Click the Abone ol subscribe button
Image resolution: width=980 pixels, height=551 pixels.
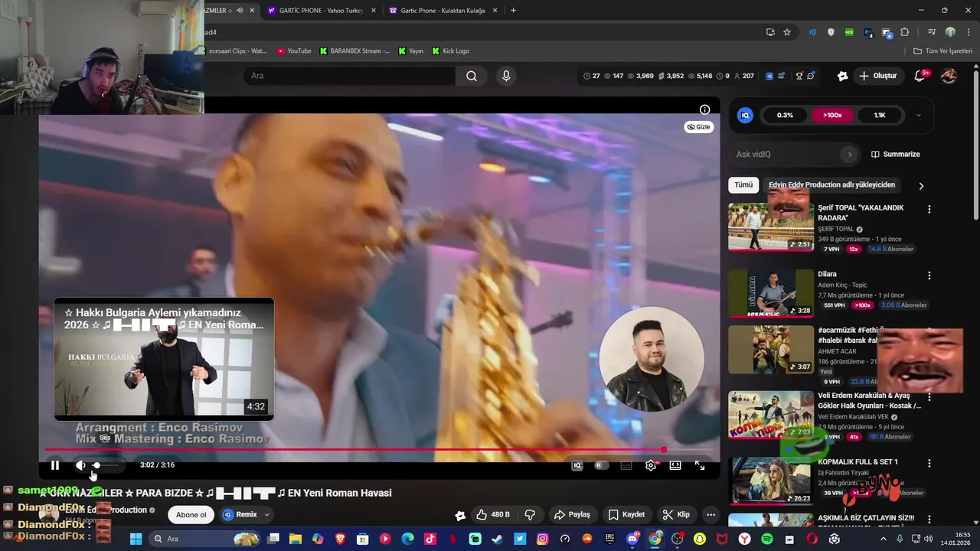tap(191, 515)
